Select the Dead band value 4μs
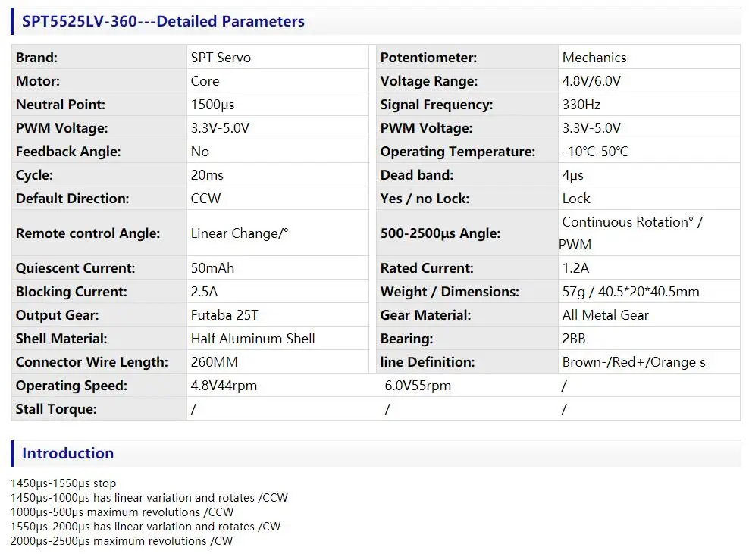 tap(573, 175)
